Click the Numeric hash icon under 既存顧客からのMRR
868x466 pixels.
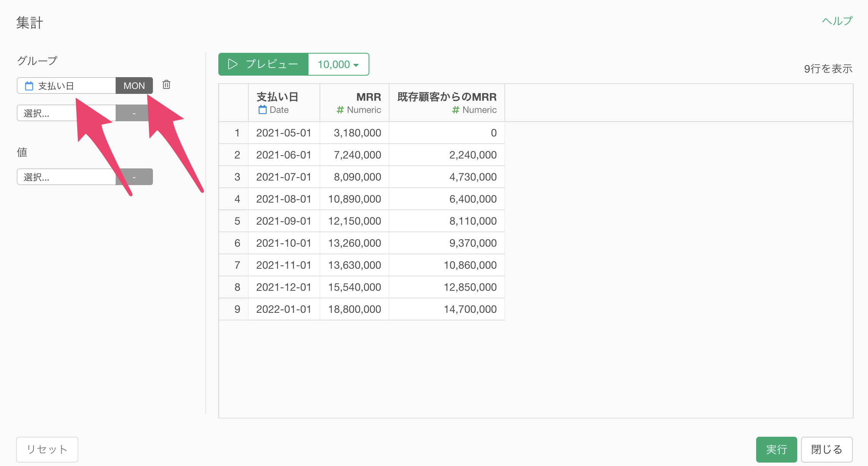[456, 110]
